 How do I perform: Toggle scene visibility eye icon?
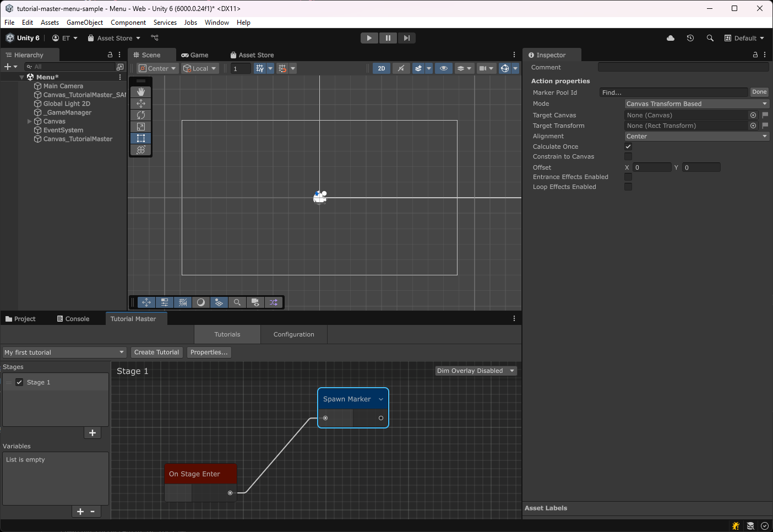point(444,68)
